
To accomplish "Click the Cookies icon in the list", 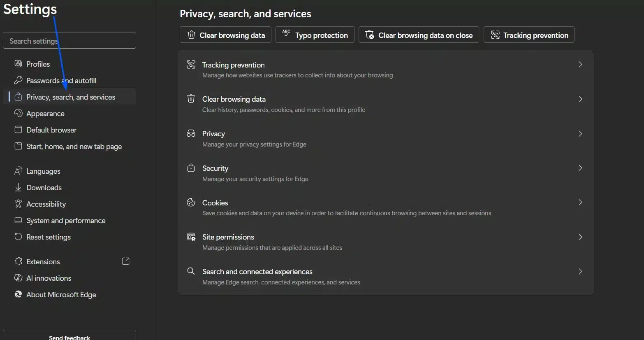I will (191, 202).
